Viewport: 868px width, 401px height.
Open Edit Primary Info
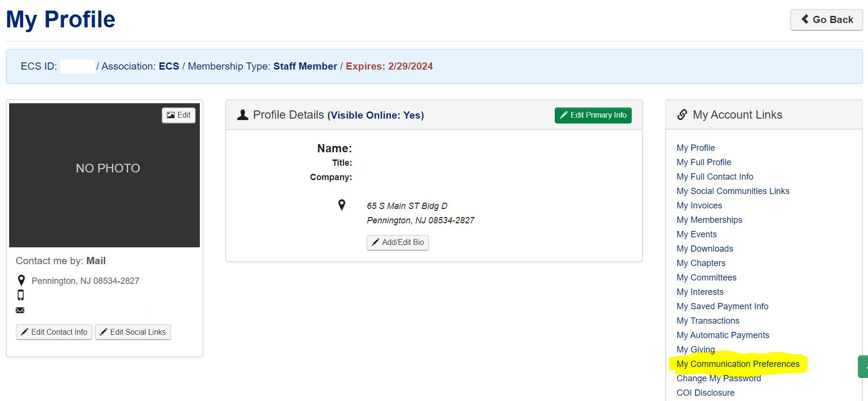593,115
